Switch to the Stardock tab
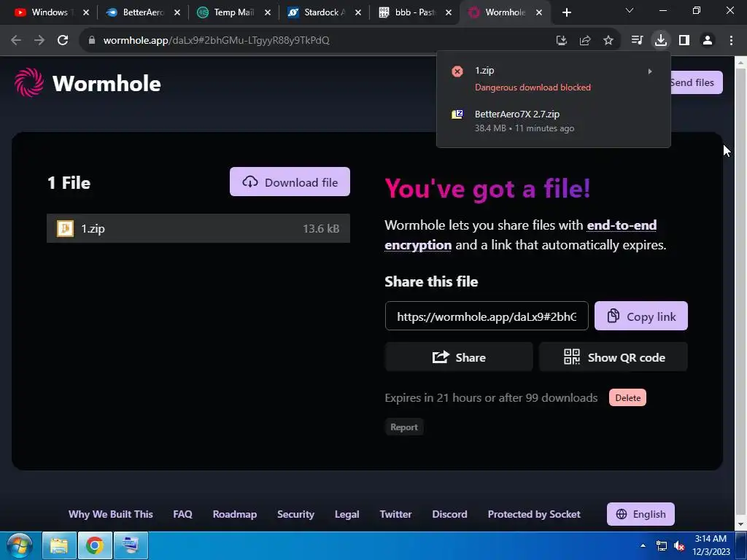The image size is (747, 560). [323, 12]
